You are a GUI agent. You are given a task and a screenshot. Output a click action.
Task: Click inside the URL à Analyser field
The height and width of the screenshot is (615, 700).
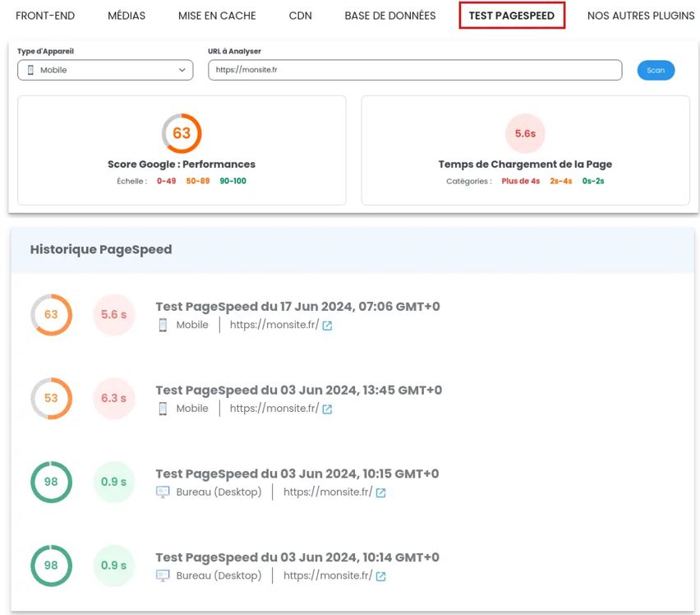click(x=415, y=70)
